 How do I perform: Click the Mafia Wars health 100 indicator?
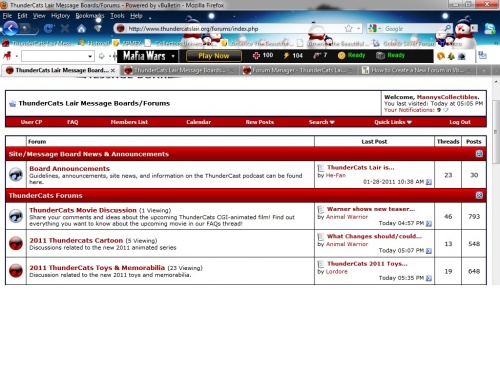pos(263,55)
